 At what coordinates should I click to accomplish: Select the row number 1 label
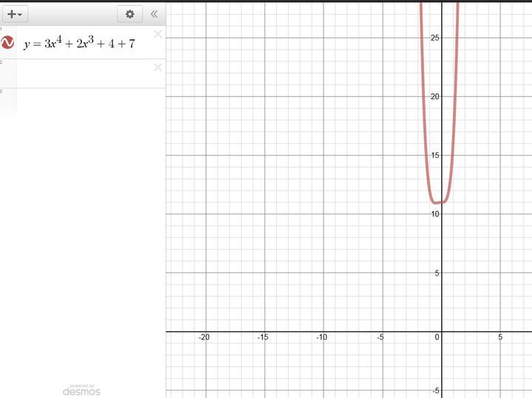[1, 30]
